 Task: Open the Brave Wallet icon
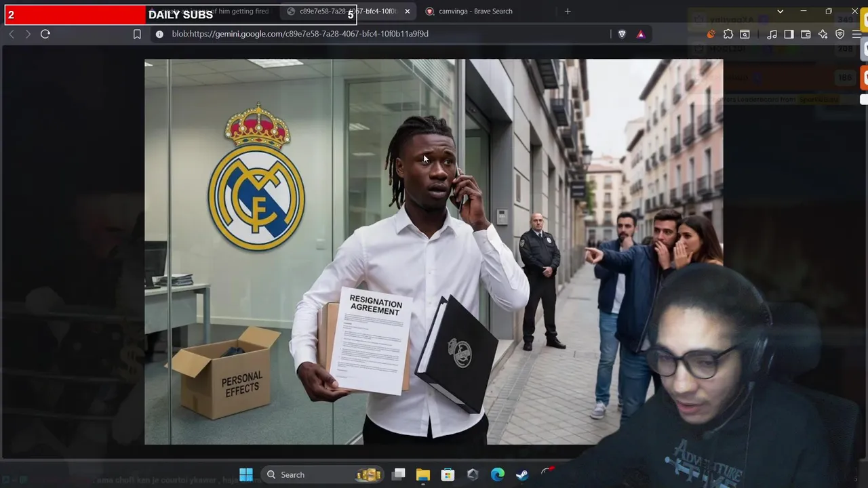point(806,34)
